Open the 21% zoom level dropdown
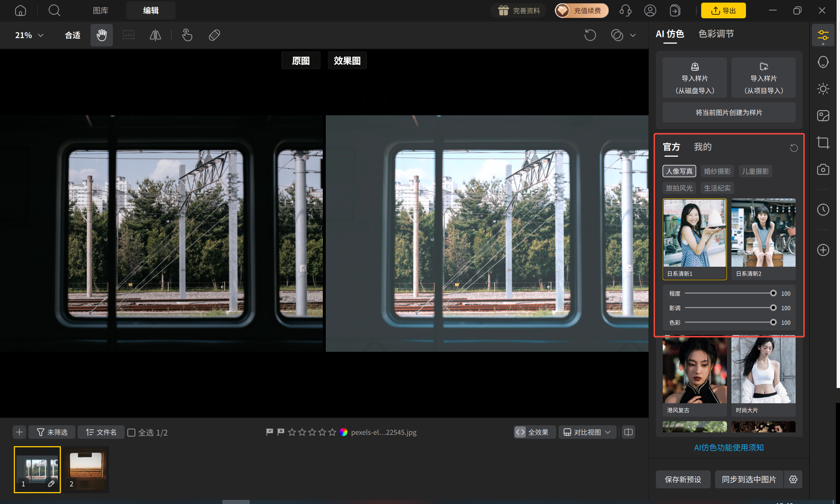 [29, 35]
